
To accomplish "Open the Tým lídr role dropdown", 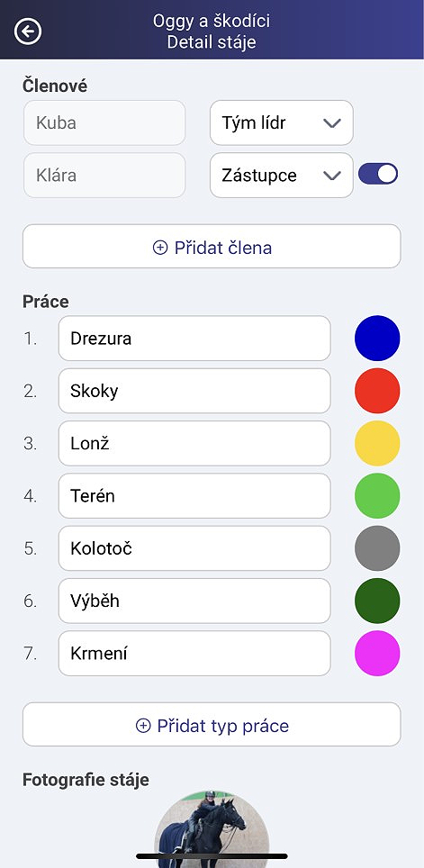I will coord(281,122).
